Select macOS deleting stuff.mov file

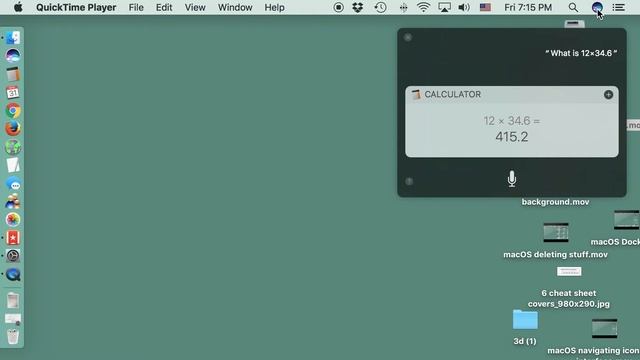556,233
